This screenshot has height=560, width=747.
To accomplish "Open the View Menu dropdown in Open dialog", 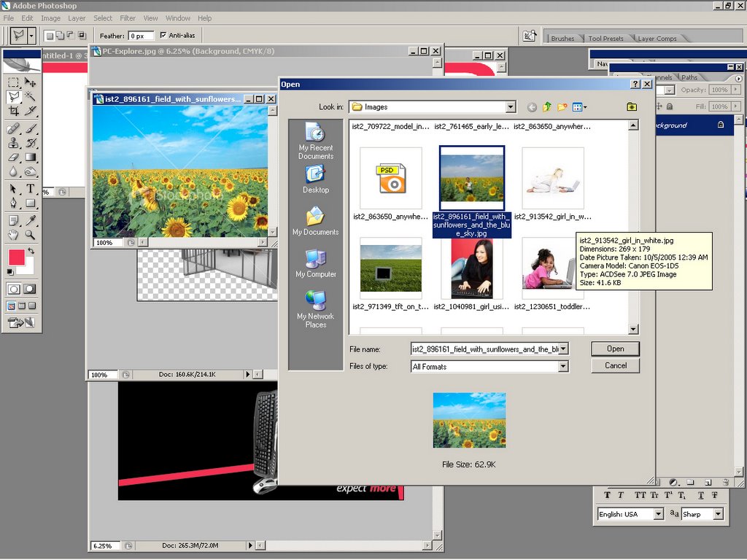I will (579, 107).
